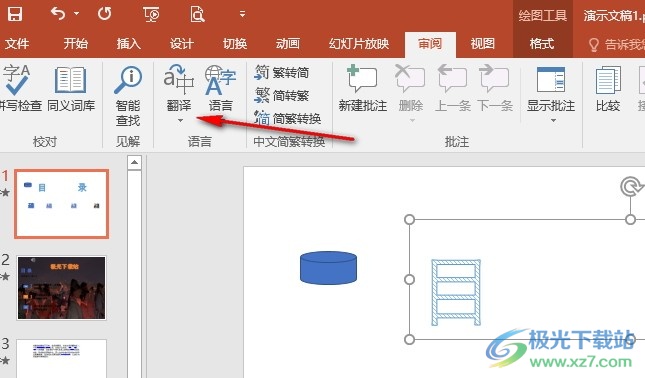Select slide 1 thumbnail
Screen dimensions: 645x378
tap(62, 204)
